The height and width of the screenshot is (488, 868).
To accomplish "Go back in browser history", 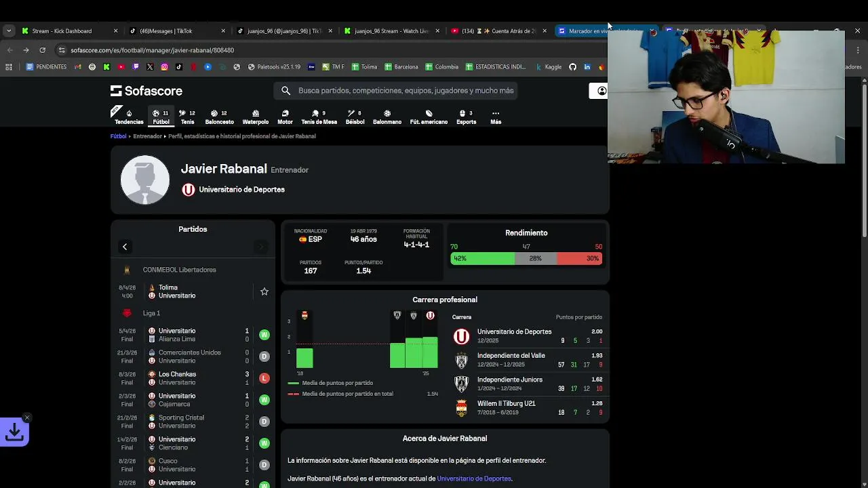I will point(9,50).
